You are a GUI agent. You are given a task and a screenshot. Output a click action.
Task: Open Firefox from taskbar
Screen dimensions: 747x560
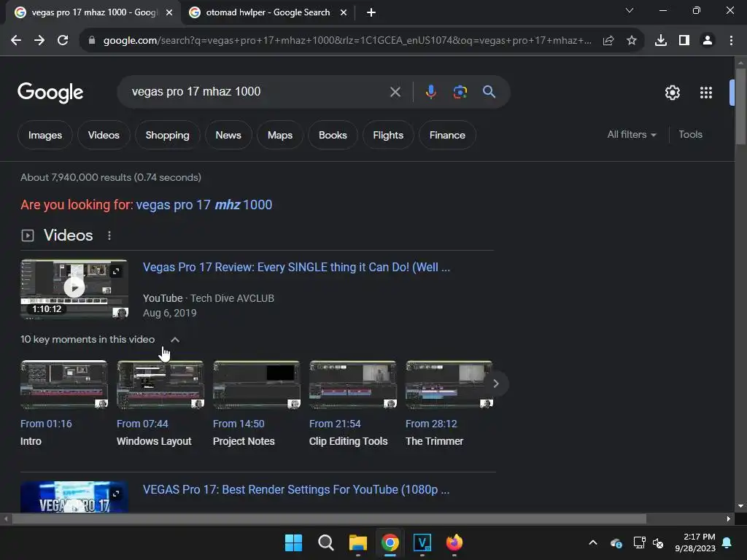pyautogui.click(x=454, y=542)
